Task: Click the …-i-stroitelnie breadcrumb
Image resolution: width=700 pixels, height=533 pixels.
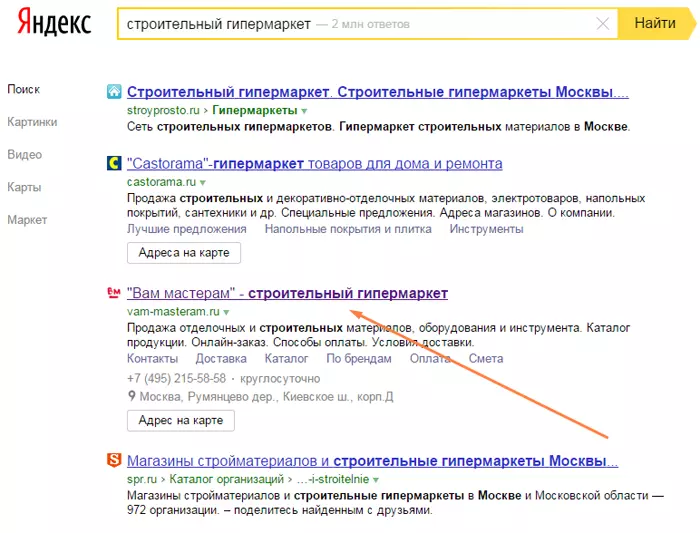Action: click(333, 479)
